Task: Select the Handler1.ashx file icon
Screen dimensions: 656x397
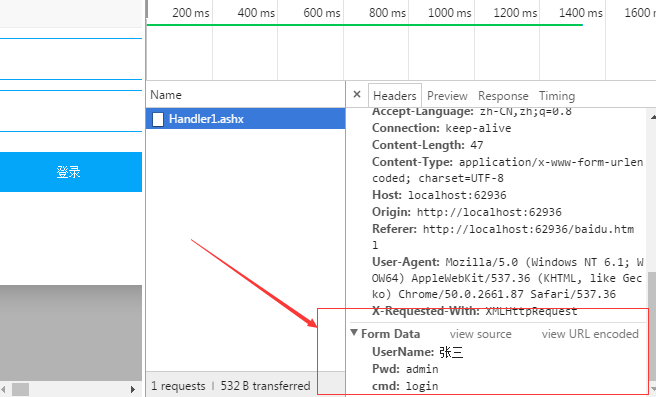Action: coord(158,119)
